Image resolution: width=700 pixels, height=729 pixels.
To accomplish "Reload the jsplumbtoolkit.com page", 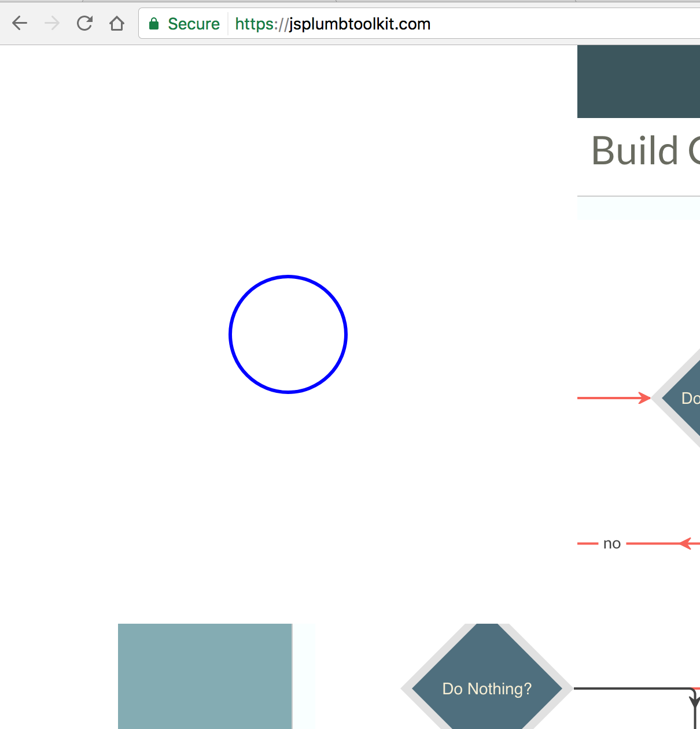I will pyautogui.click(x=84, y=23).
